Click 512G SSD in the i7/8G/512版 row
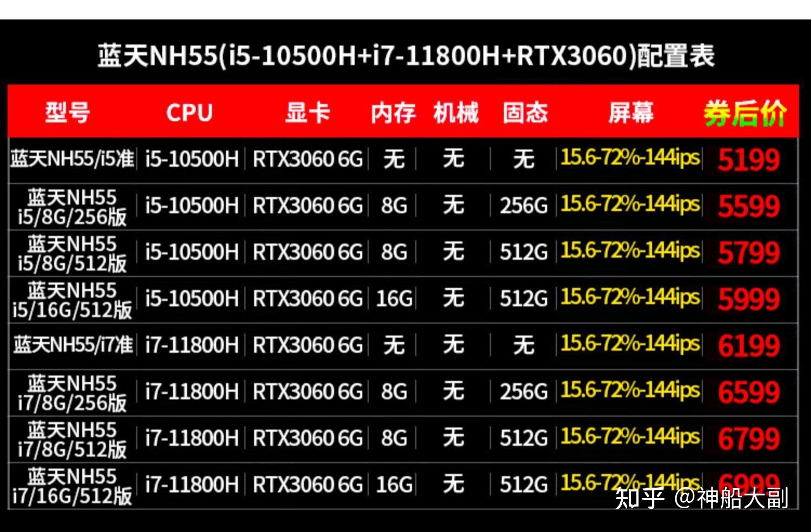The height and width of the screenshot is (532, 811). pos(523,438)
